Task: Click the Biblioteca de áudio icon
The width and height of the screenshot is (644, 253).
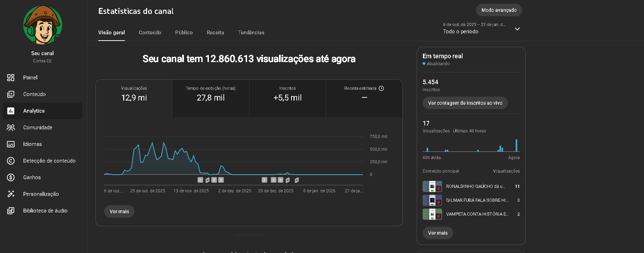Action: click(11, 211)
